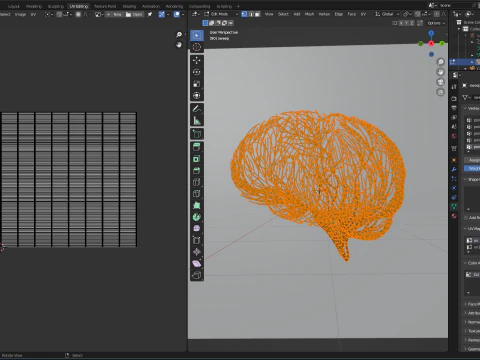Image resolution: width=480 pixels, height=360 pixels.
Task: Select the Rotate tool
Action: [197, 72]
